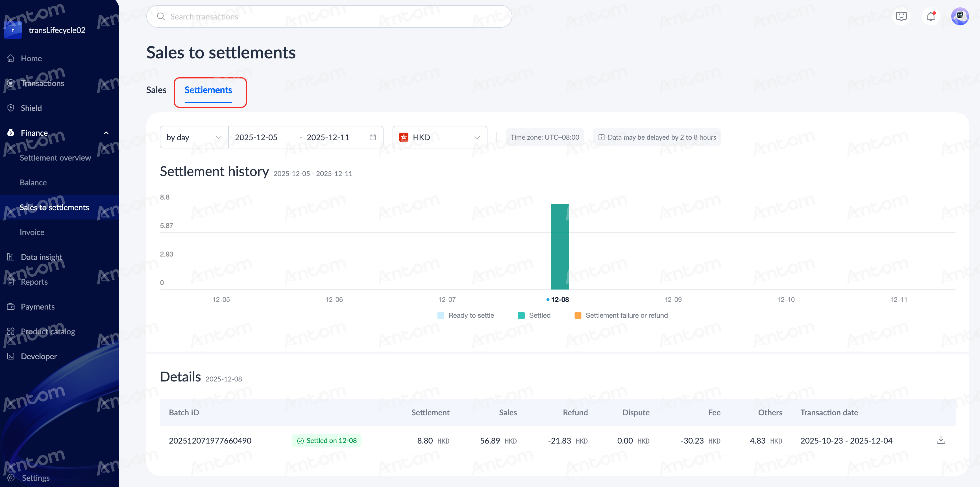This screenshot has height=487, width=980.
Task: Open Settlement overview in sidebar
Action: [55, 157]
